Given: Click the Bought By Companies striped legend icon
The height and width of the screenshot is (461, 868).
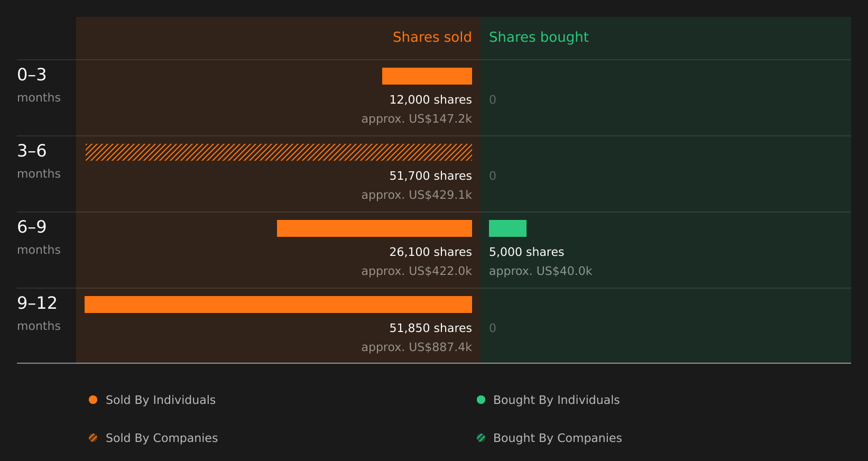Looking at the screenshot, I should point(481,438).
